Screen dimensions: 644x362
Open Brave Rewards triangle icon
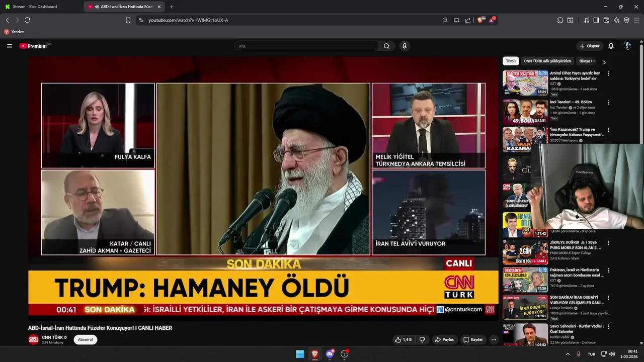pyautogui.click(x=492, y=20)
